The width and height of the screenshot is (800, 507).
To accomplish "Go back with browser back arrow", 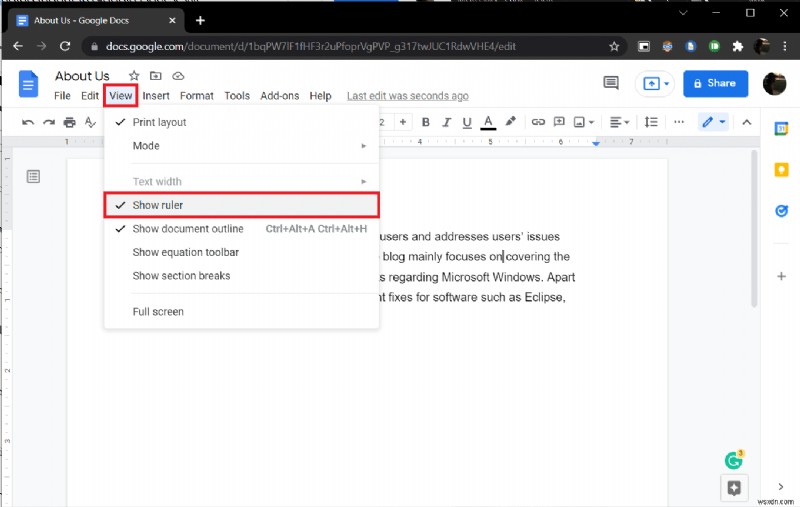I will (18, 46).
